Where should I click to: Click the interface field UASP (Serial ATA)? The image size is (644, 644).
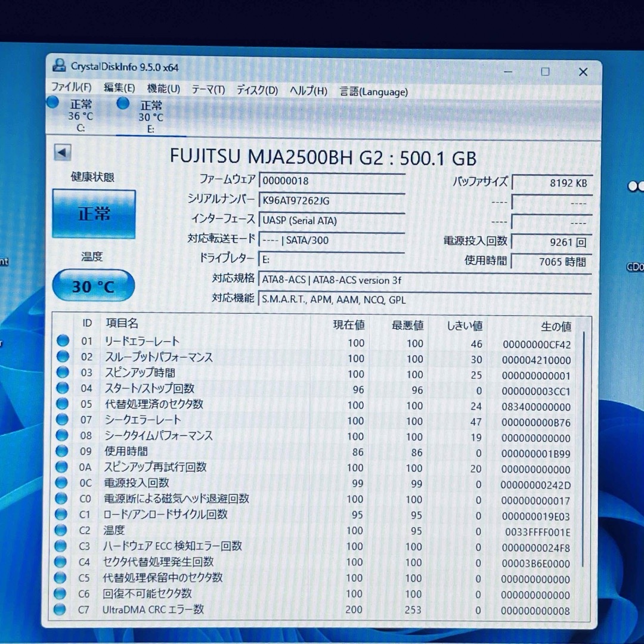click(x=332, y=220)
